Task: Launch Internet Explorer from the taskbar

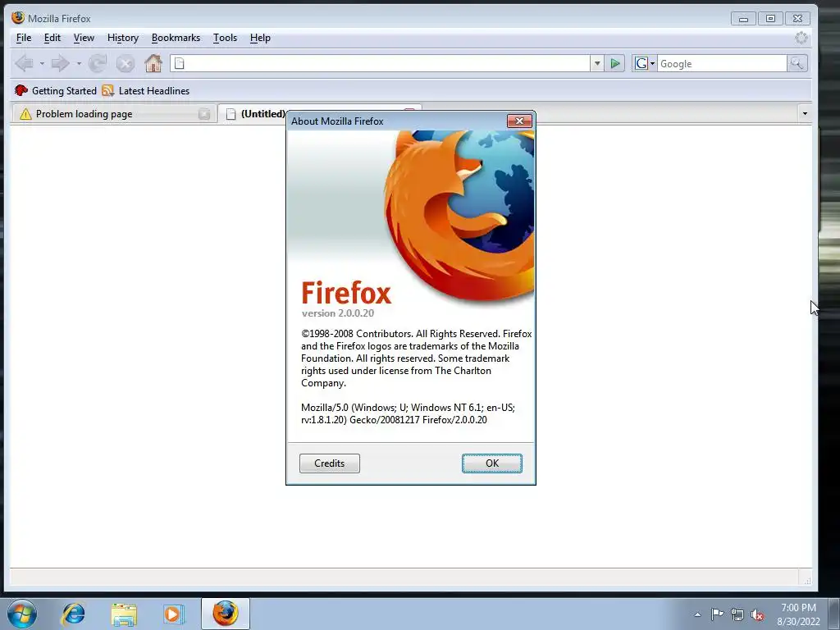Action: click(x=73, y=614)
